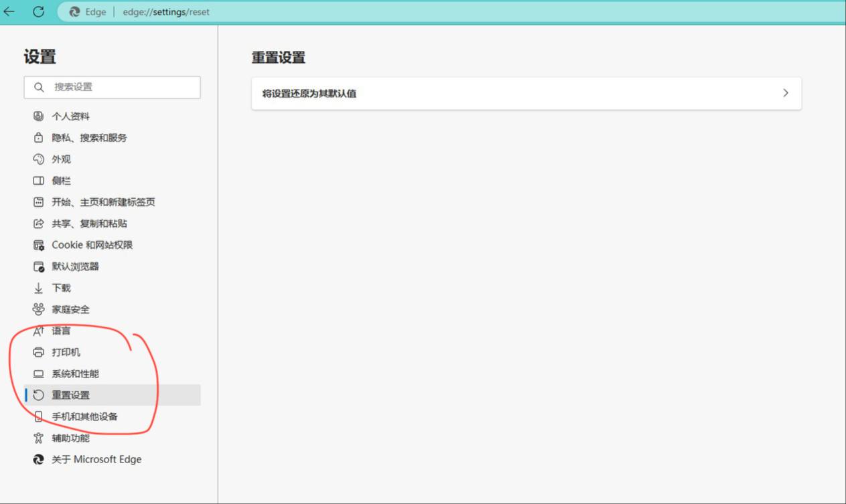Go to 共享、复制和粘贴 settings
Screen dimensions: 846x504
(89, 224)
